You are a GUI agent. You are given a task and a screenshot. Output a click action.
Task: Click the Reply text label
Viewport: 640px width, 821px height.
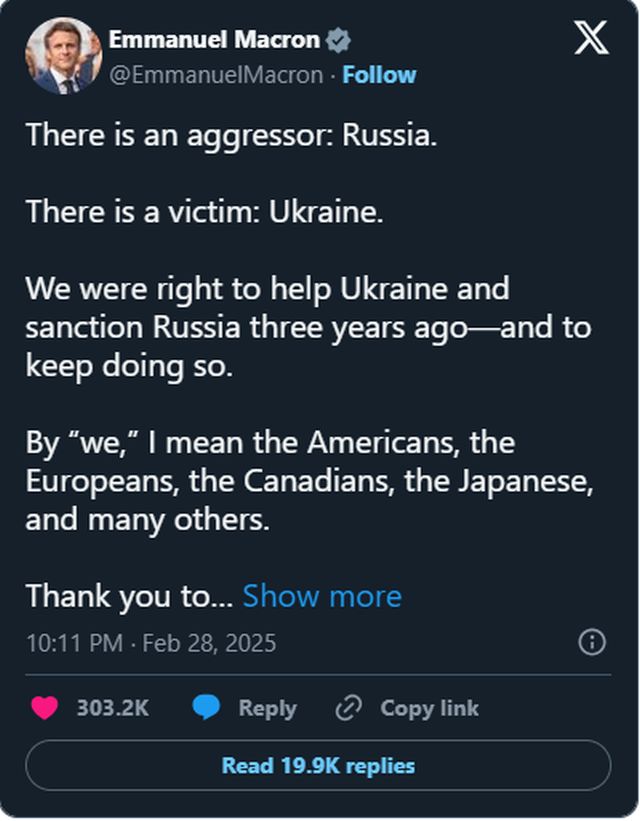tap(267, 708)
